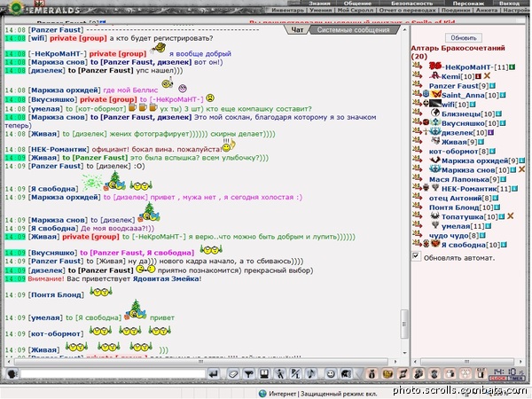
Task: Select Вкусняшко[10] in the user list
Action: pos(470,123)
